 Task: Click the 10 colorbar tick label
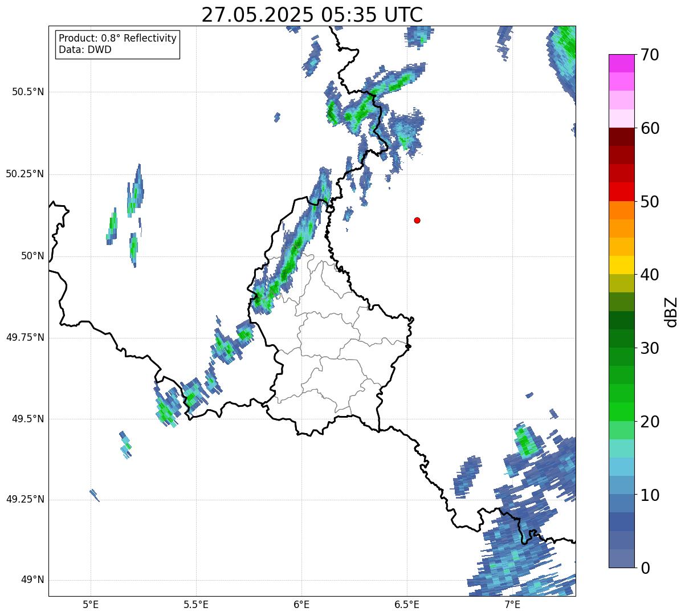coord(650,495)
